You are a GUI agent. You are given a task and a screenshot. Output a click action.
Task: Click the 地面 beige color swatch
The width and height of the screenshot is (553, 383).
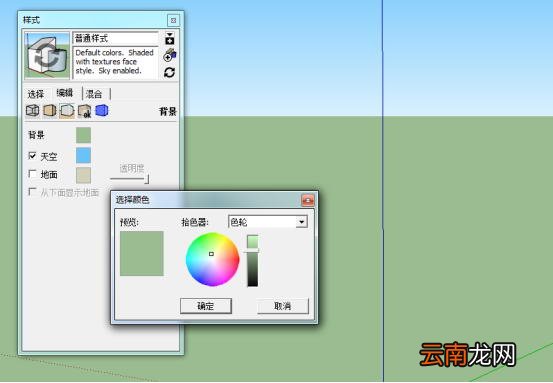point(83,175)
